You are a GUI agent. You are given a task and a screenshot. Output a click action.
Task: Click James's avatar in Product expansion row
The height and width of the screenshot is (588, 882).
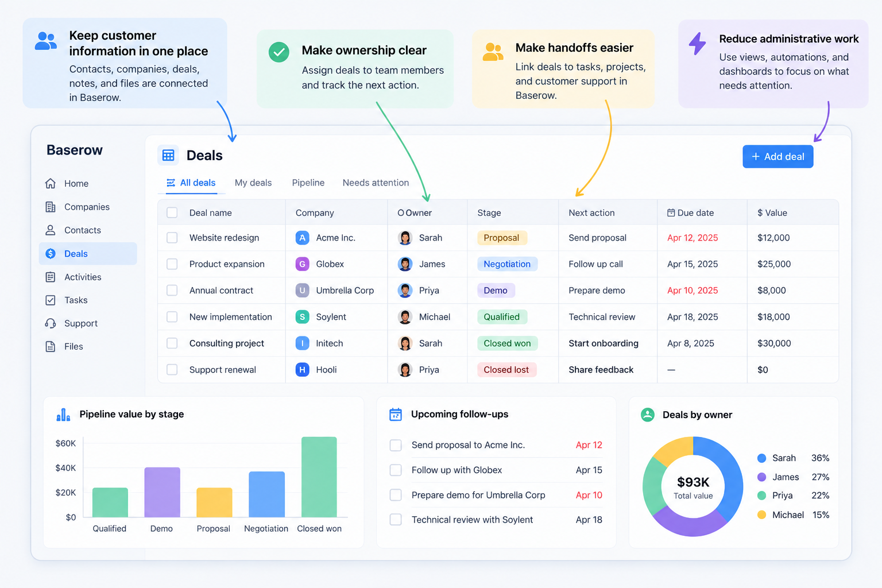405,264
